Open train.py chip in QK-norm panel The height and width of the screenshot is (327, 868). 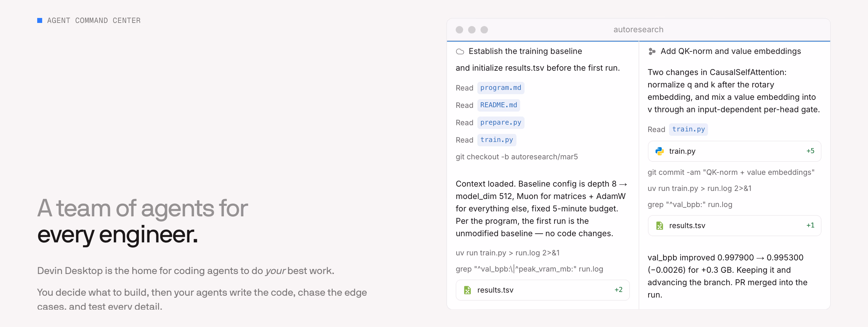[689, 129]
